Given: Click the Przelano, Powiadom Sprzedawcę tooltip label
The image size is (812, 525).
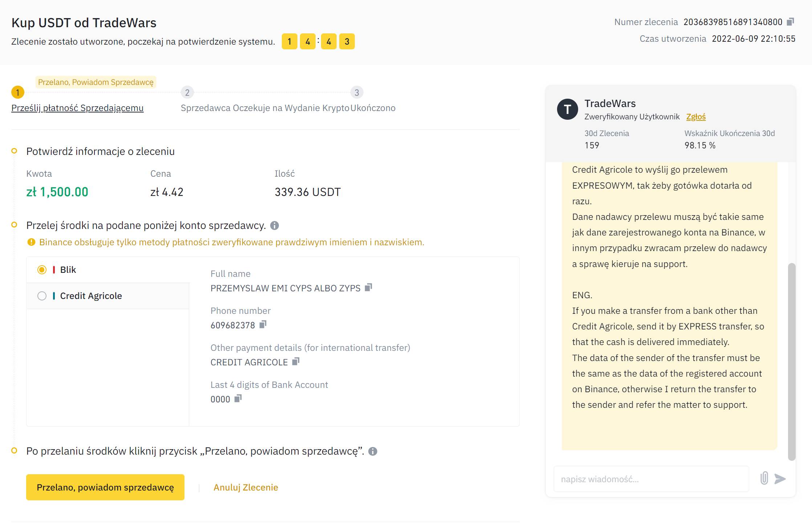Looking at the screenshot, I should coord(96,82).
